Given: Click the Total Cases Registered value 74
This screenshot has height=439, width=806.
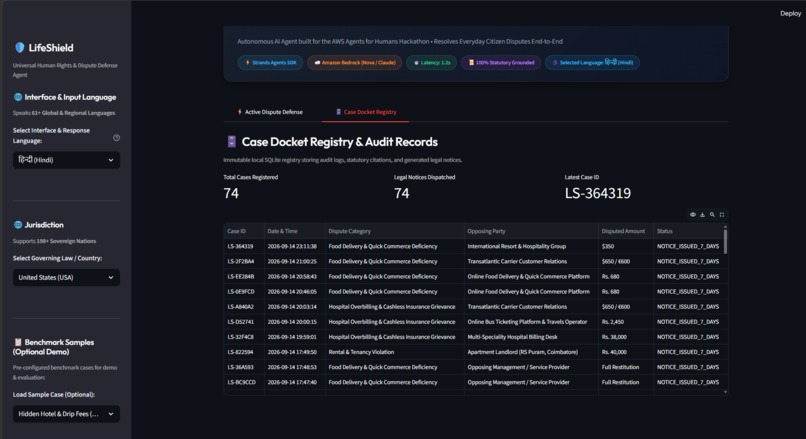Looking at the screenshot, I should 231,193.
